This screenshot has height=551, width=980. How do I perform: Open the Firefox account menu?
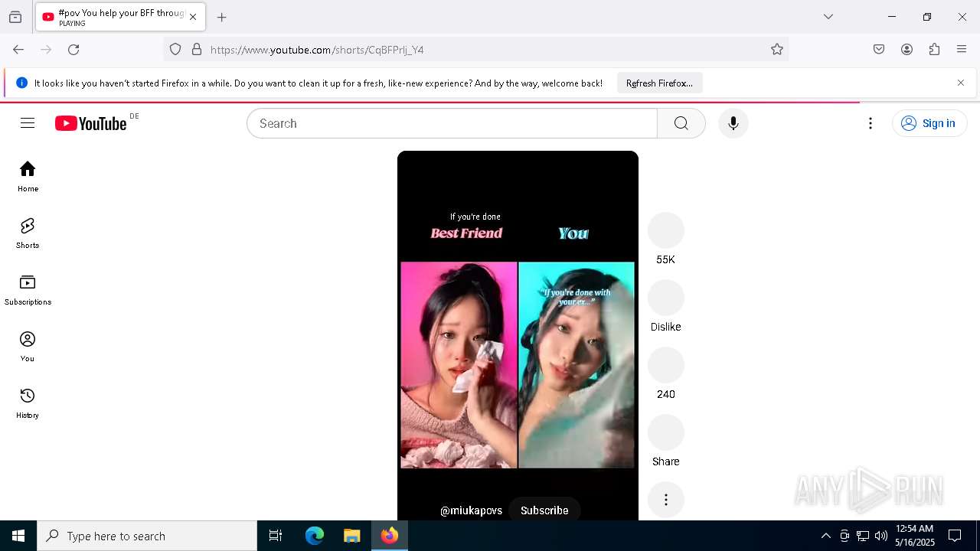[x=906, y=50]
